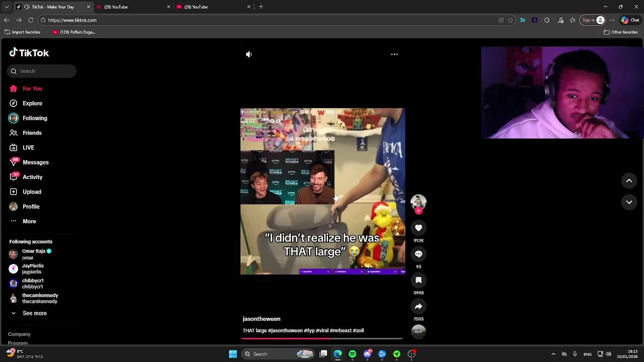Open the taskbar volume icon
This screenshot has width=644, height=362.
tap(608, 354)
